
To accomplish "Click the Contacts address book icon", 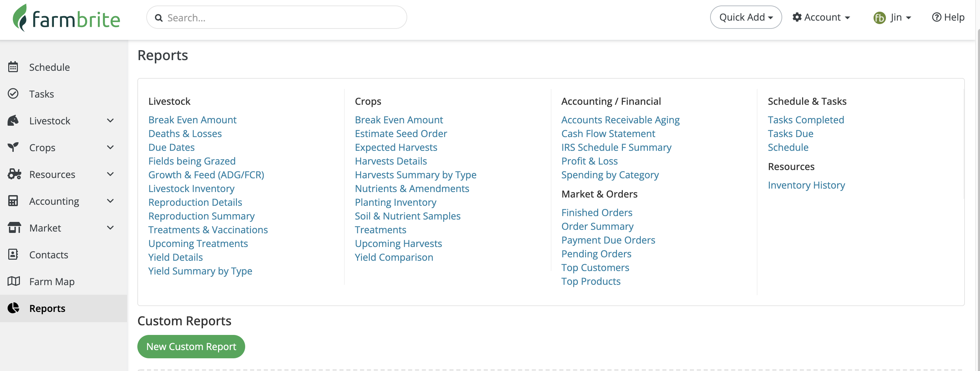I will (13, 255).
